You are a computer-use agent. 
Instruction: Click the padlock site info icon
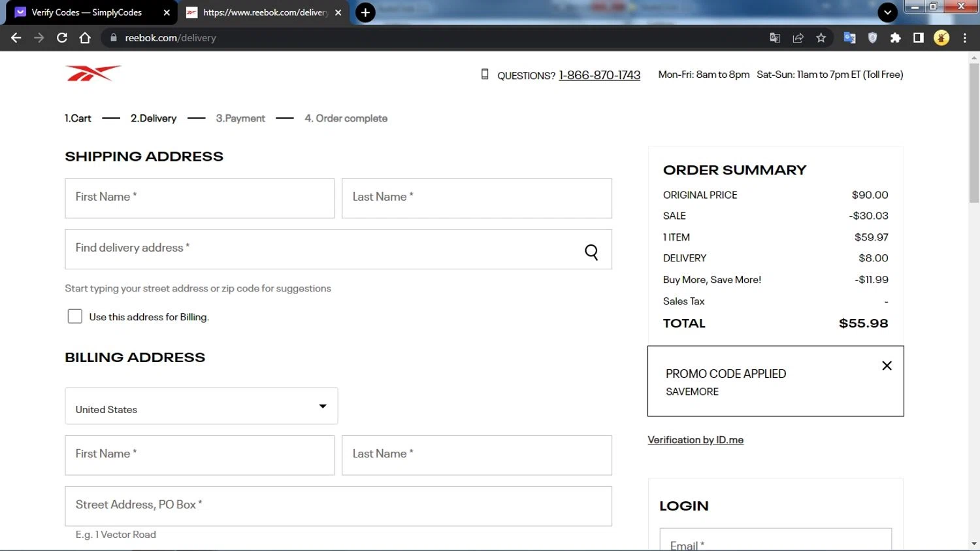tap(113, 38)
